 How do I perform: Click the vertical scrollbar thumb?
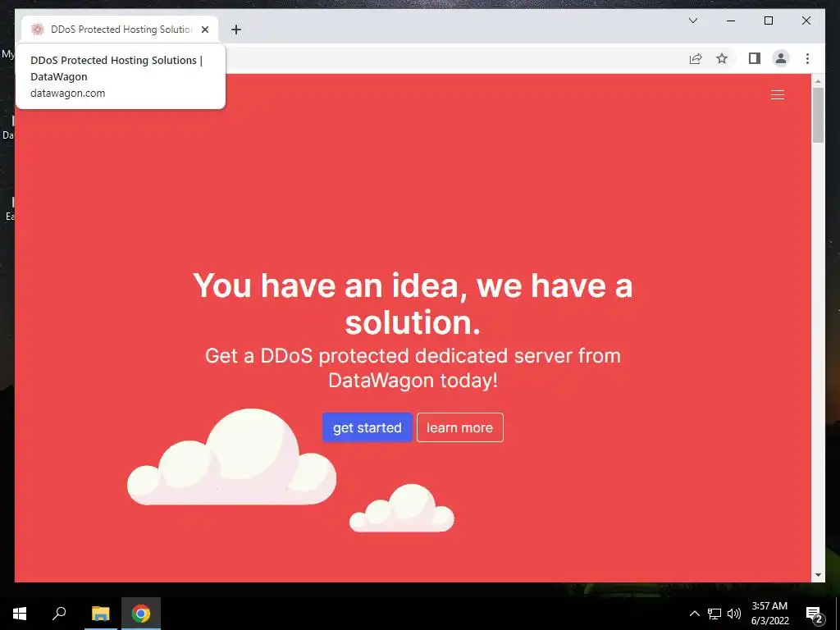(818, 115)
